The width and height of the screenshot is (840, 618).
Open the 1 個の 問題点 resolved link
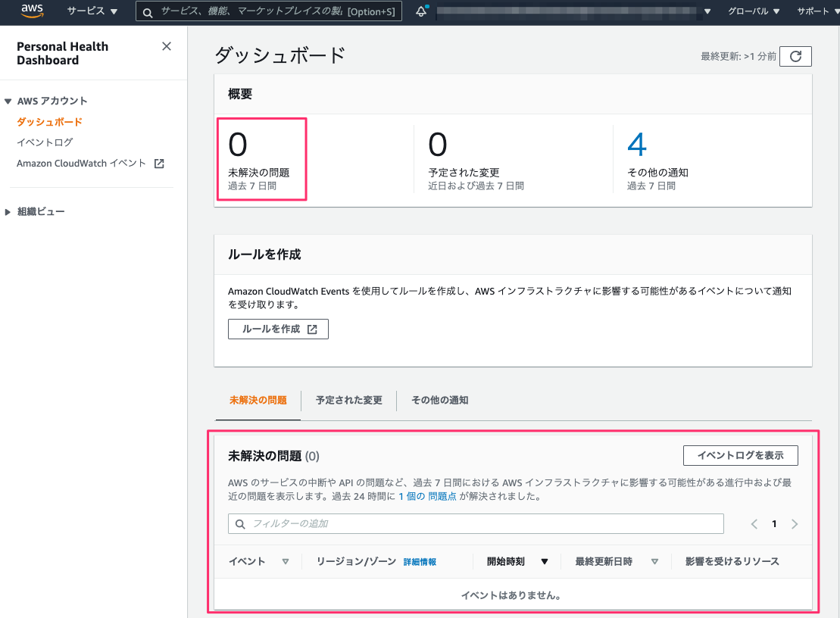tap(427, 496)
